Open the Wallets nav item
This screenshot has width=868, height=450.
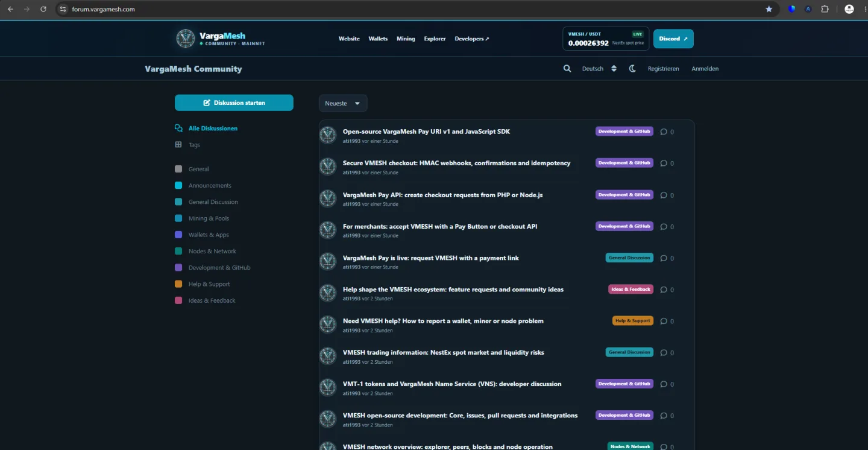pyautogui.click(x=378, y=39)
